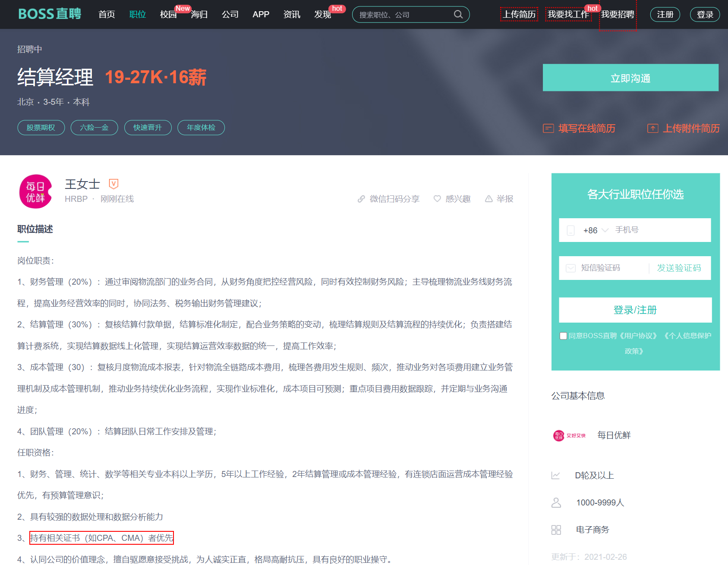Click the company size person icon

[556, 502]
